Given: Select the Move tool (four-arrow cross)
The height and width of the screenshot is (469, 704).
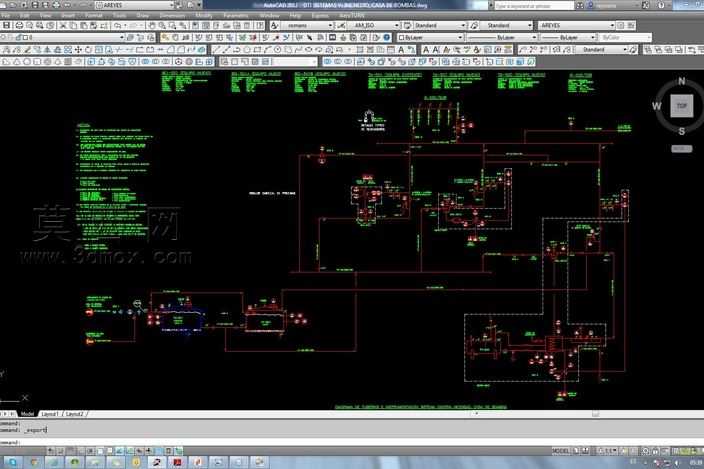Looking at the screenshot, I should [x=78, y=50].
